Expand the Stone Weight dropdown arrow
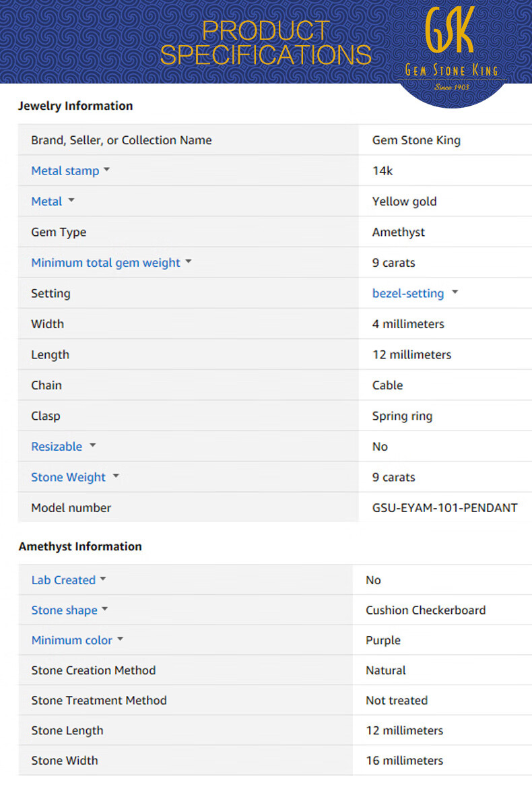 pos(116,476)
